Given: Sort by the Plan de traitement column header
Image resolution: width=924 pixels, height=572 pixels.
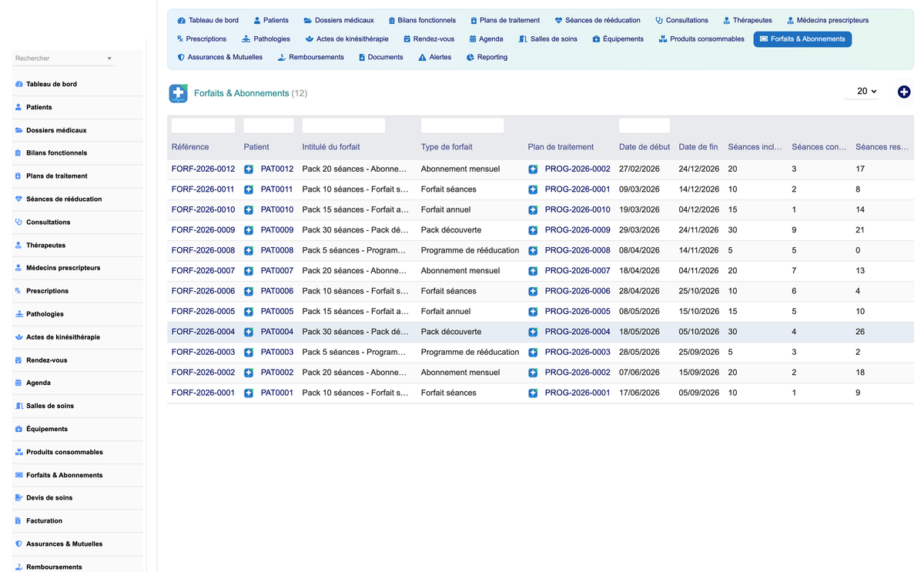Looking at the screenshot, I should click(561, 147).
